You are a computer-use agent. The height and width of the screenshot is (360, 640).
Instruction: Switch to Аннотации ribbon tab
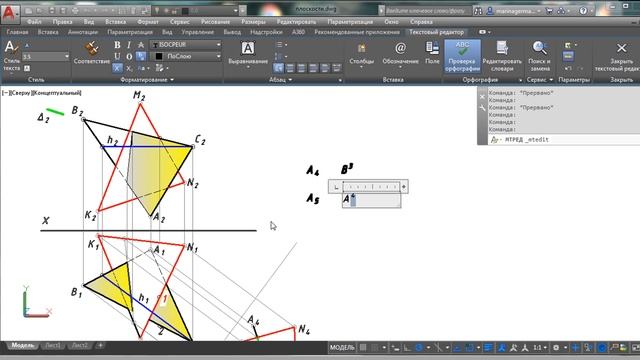coord(83,32)
